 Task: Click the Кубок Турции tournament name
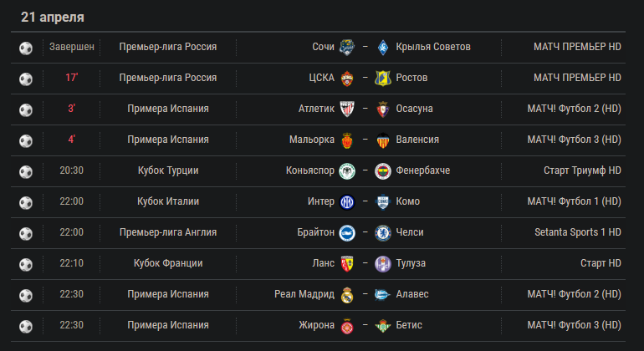pos(168,170)
